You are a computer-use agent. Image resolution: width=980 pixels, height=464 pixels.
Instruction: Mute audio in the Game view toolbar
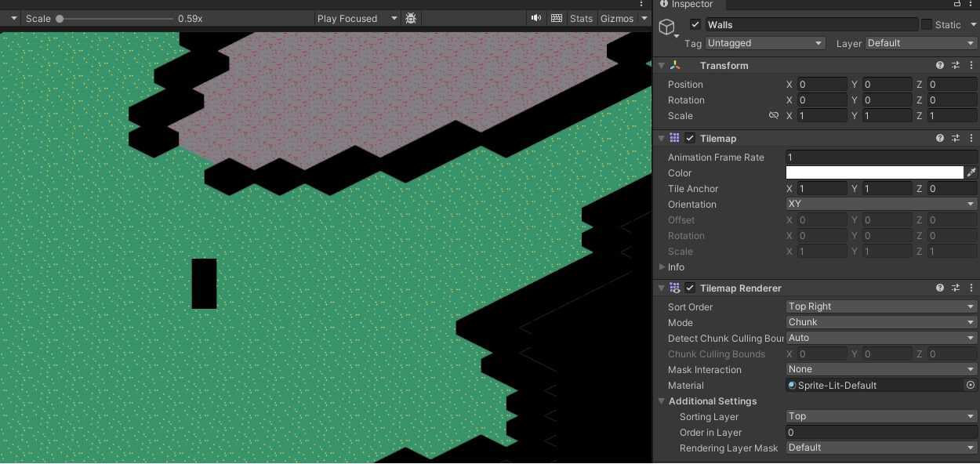click(x=535, y=18)
